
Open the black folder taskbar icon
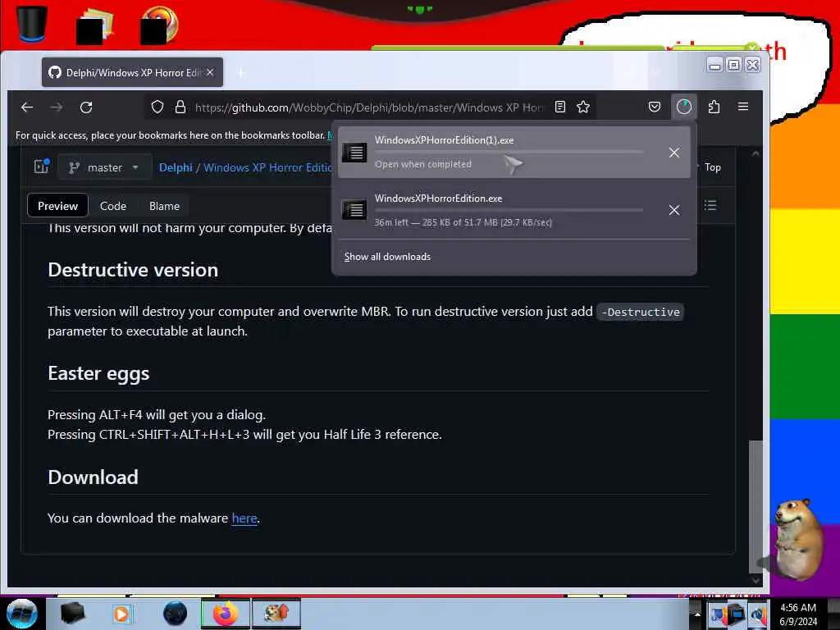(73, 614)
